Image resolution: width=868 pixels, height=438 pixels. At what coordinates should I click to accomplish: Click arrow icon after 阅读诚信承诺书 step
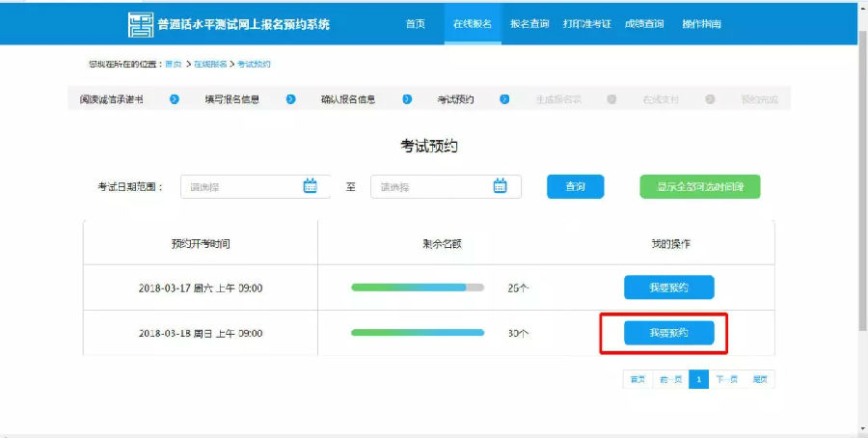click(x=175, y=99)
